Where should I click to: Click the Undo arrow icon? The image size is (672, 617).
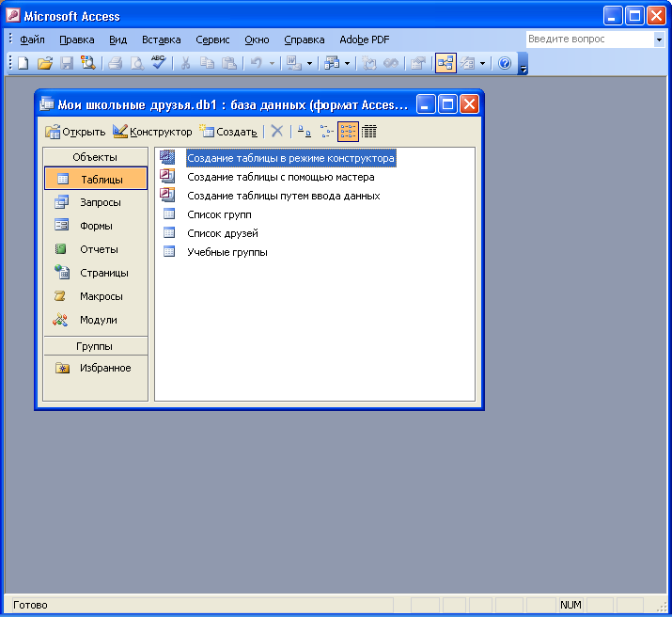(x=256, y=63)
